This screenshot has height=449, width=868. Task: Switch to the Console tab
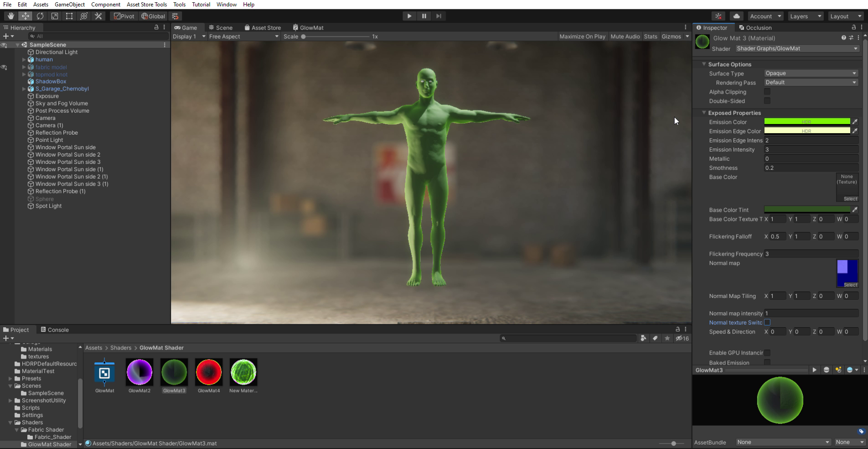coord(55,329)
